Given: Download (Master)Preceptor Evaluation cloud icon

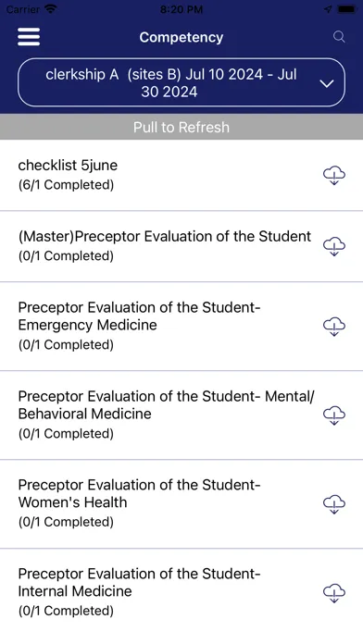Looking at the screenshot, I should [x=333, y=246].
